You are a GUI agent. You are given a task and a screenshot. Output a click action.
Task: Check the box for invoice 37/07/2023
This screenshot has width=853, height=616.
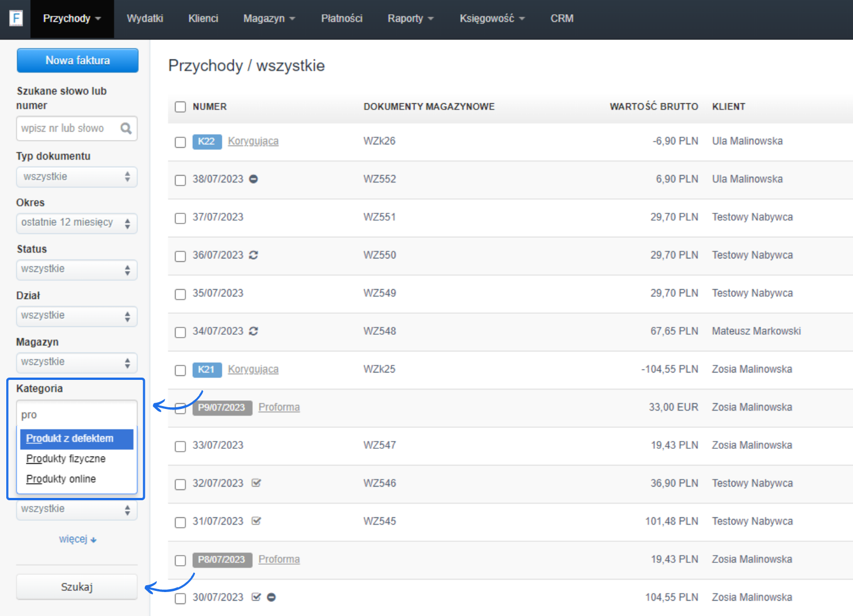pos(180,218)
